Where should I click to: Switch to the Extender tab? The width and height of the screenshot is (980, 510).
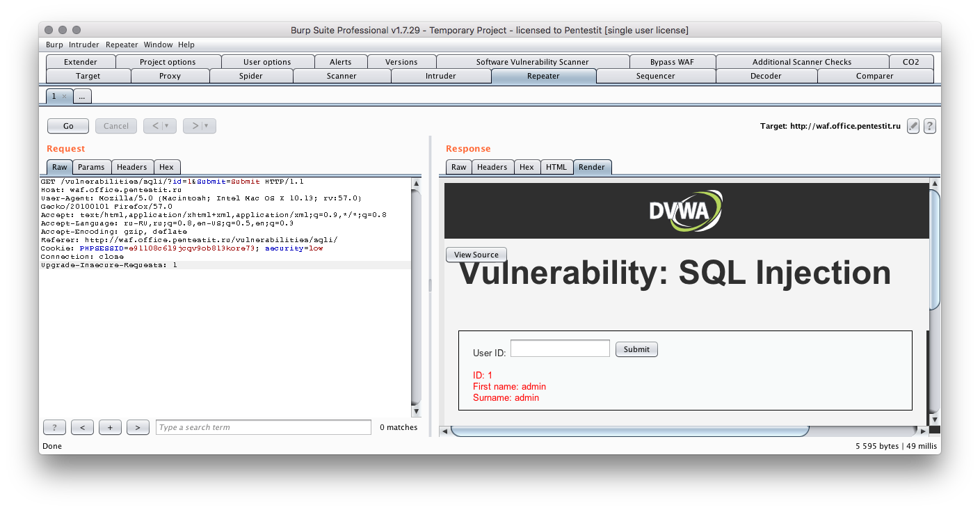coord(81,62)
